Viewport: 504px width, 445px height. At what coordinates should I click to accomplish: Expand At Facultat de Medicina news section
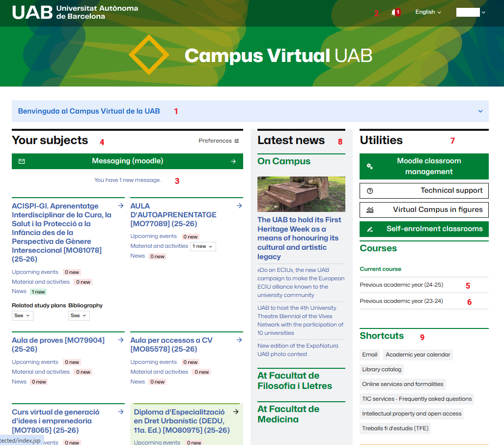[x=288, y=414]
